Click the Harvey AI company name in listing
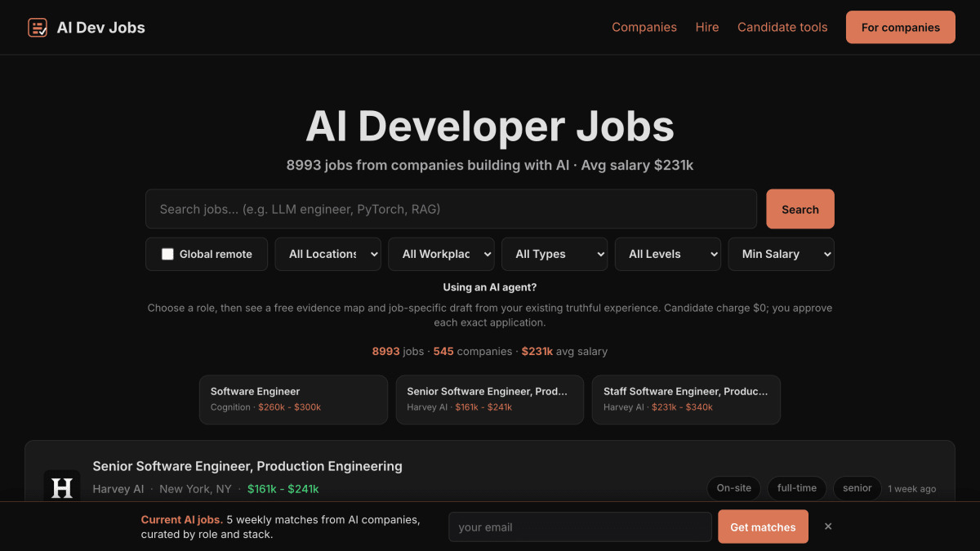 click(x=118, y=489)
